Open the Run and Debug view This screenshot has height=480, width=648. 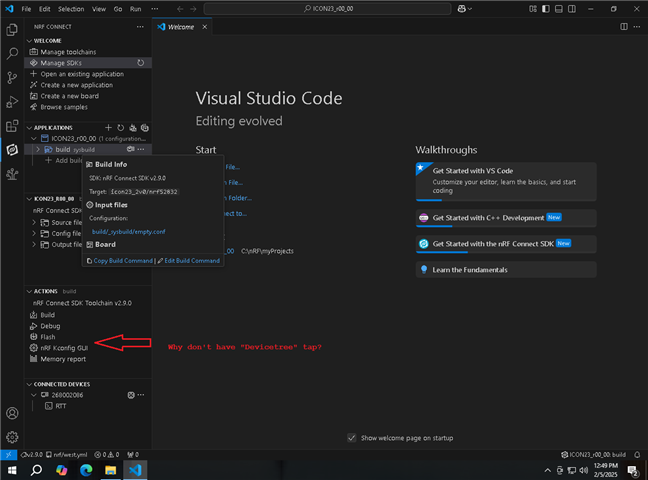pyautogui.click(x=12, y=101)
